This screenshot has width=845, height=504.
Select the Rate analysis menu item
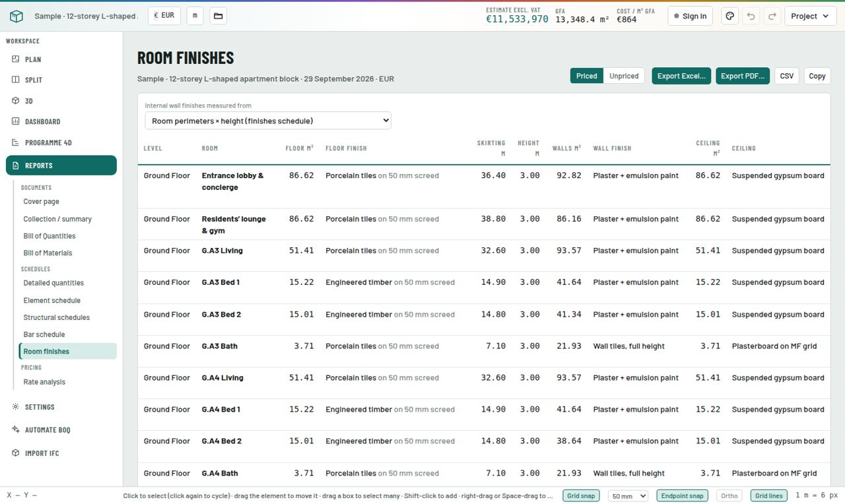(44, 382)
